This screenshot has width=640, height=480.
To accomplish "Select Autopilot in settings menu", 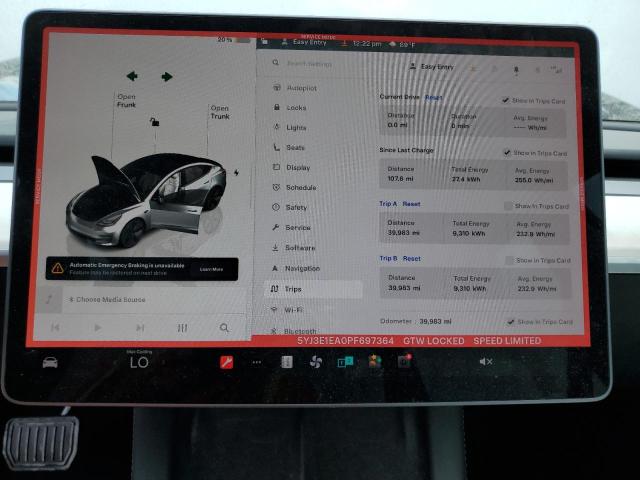I will tap(301, 88).
